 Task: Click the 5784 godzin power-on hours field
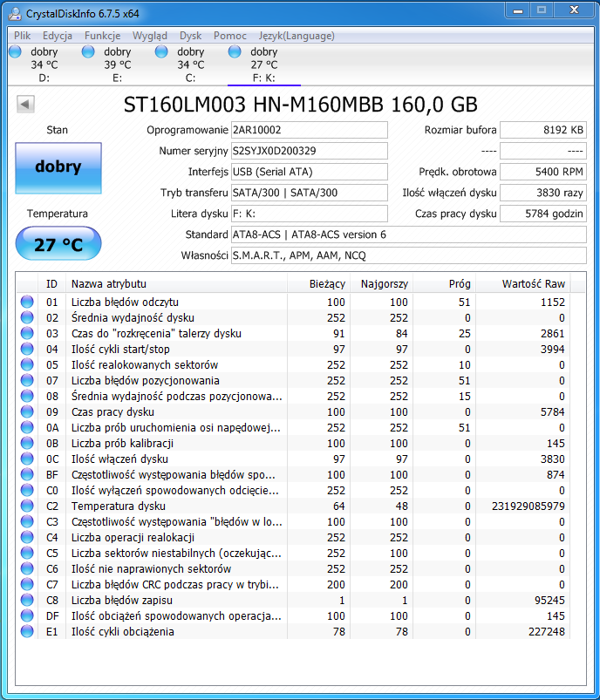coord(542,214)
